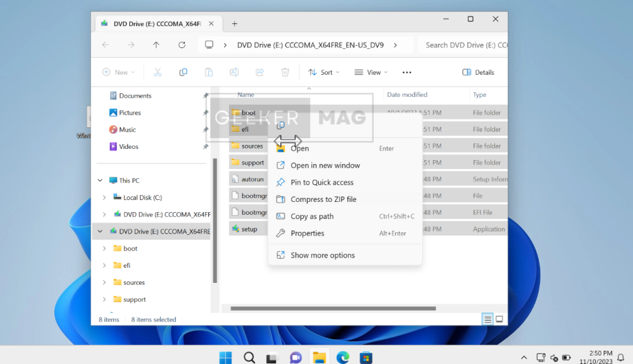
Task: Click the Share icon in toolbar
Action: (260, 72)
